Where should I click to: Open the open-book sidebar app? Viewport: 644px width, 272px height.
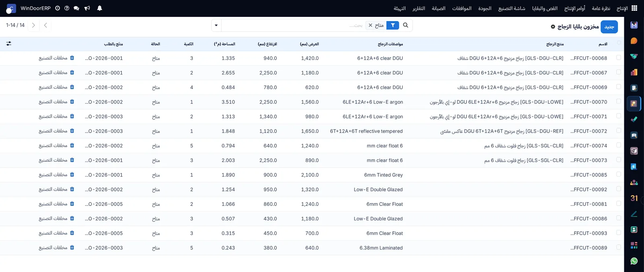(x=634, y=135)
